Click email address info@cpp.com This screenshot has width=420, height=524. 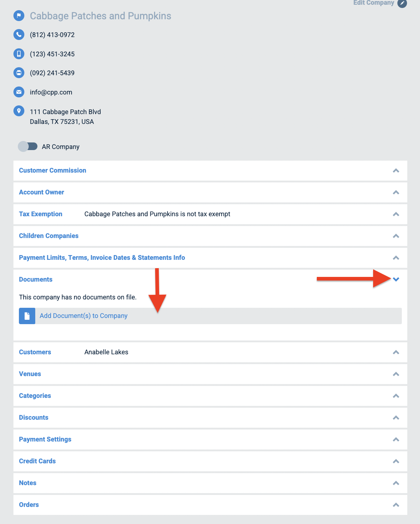pos(51,92)
